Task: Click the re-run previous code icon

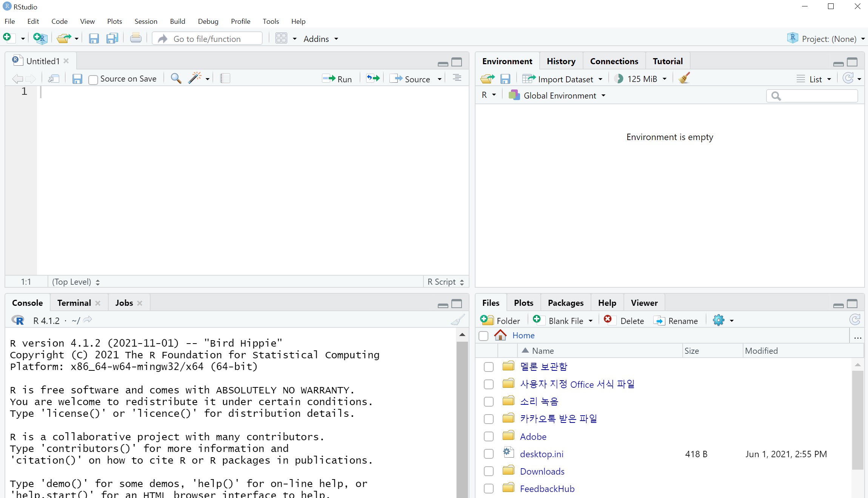Action: pyautogui.click(x=373, y=78)
